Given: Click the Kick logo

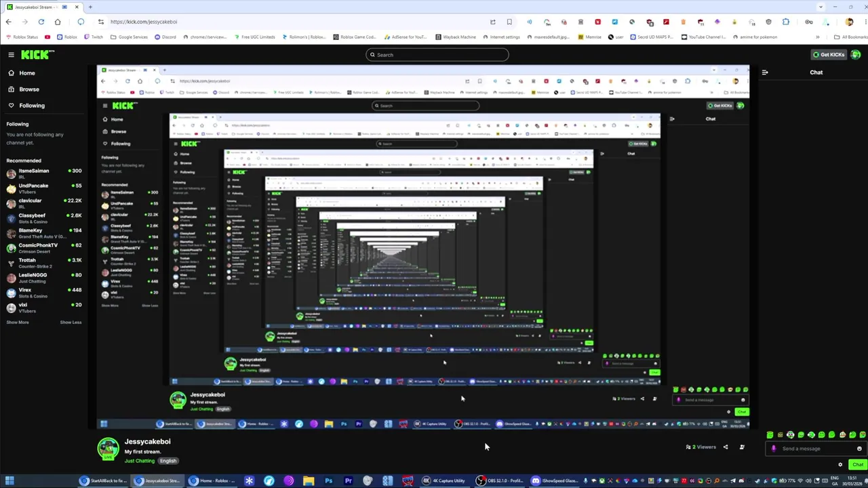Looking at the screenshot, I should coord(37,54).
